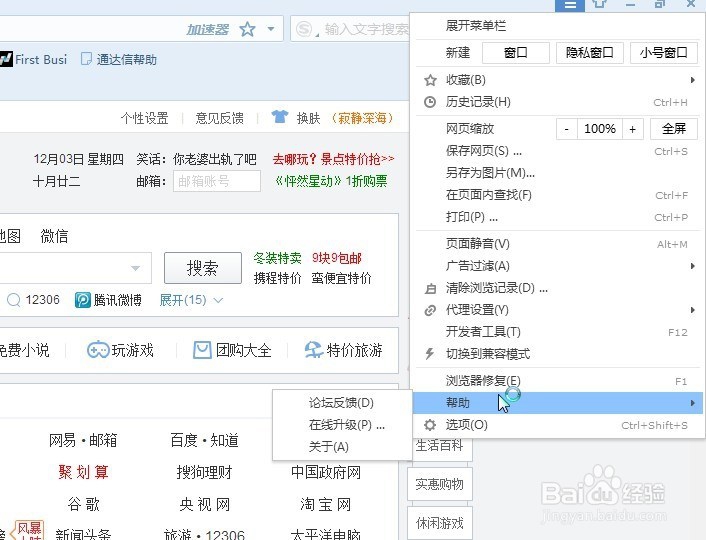Select 在页面内查找(F) menu item
The width and height of the screenshot is (706, 540).
(558, 195)
